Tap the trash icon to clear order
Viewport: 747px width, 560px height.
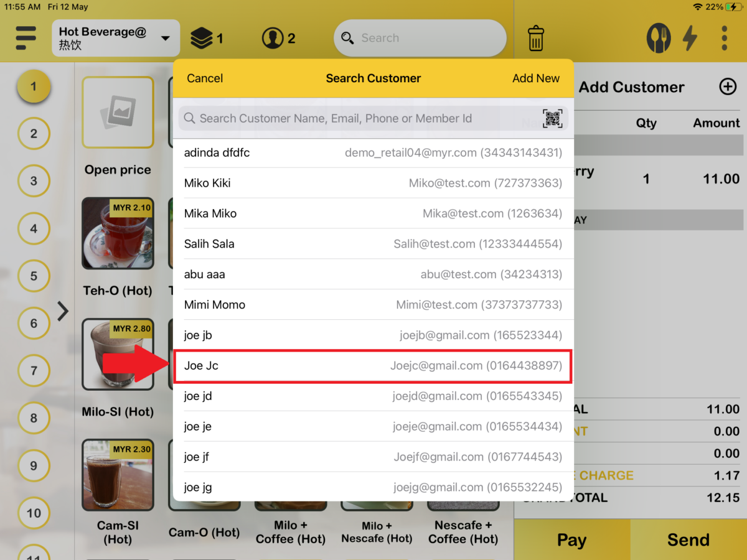535,38
